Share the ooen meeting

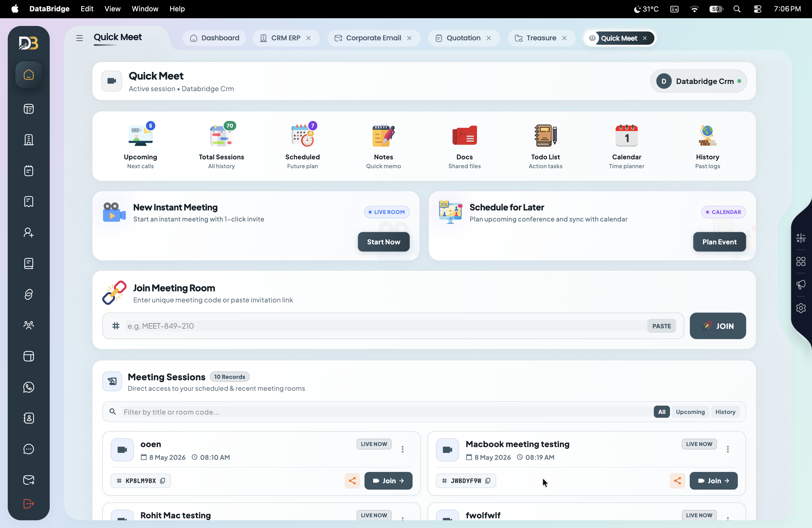pos(352,481)
